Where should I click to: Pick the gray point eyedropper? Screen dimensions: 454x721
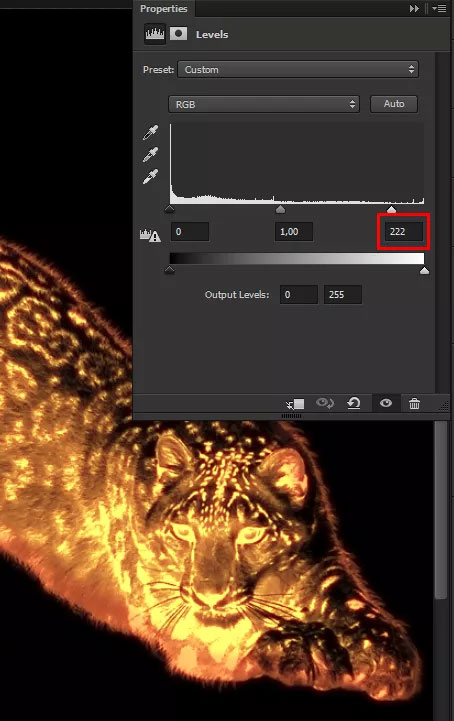(150, 154)
